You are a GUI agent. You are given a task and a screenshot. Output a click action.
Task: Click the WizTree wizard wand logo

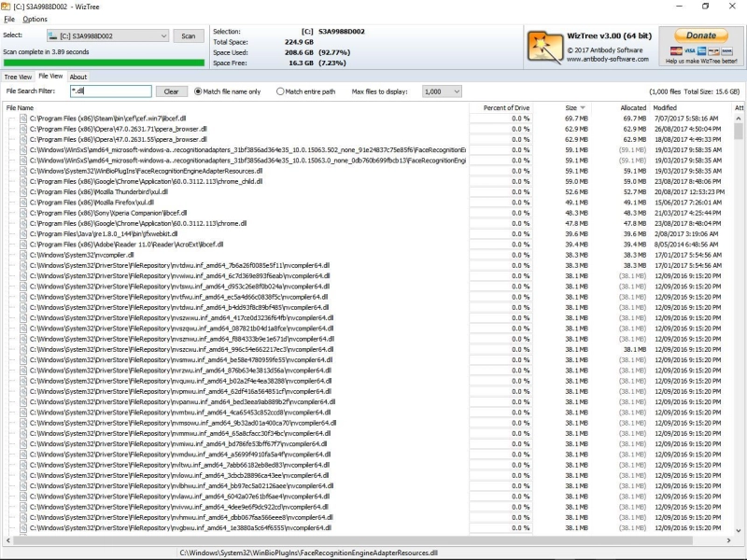point(545,48)
